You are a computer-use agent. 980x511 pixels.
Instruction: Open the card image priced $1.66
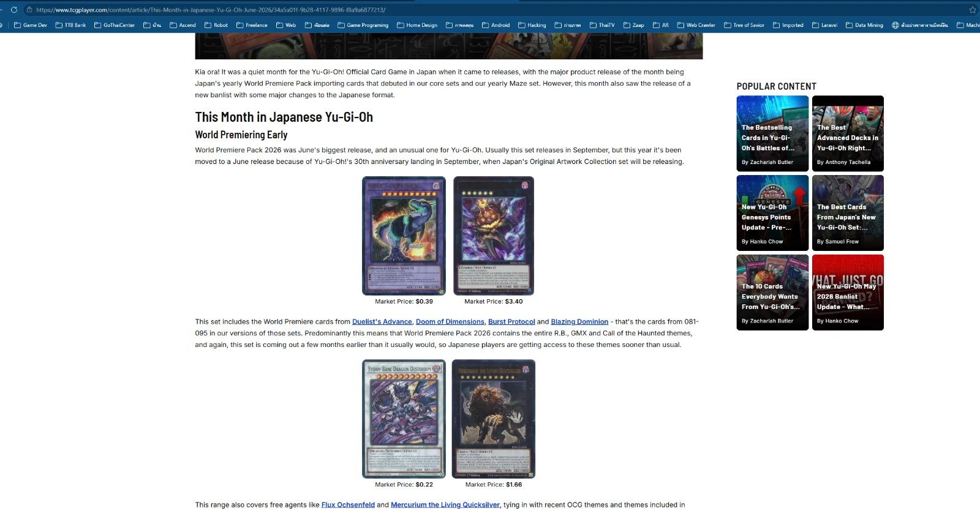click(x=494, y=419)
